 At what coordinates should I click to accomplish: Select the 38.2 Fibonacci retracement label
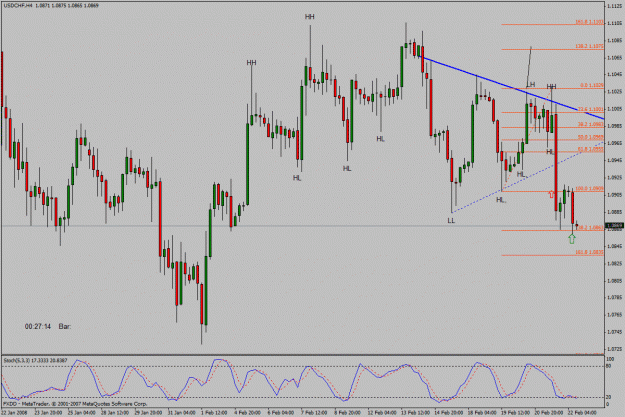point(591,124)
